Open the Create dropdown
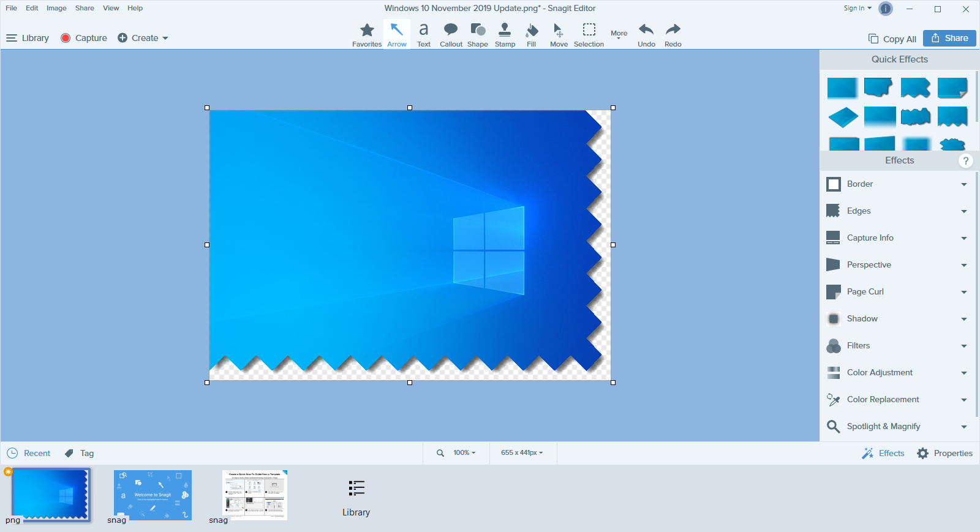This screenshot has width=980, height=532. click(x=143, y=38)
